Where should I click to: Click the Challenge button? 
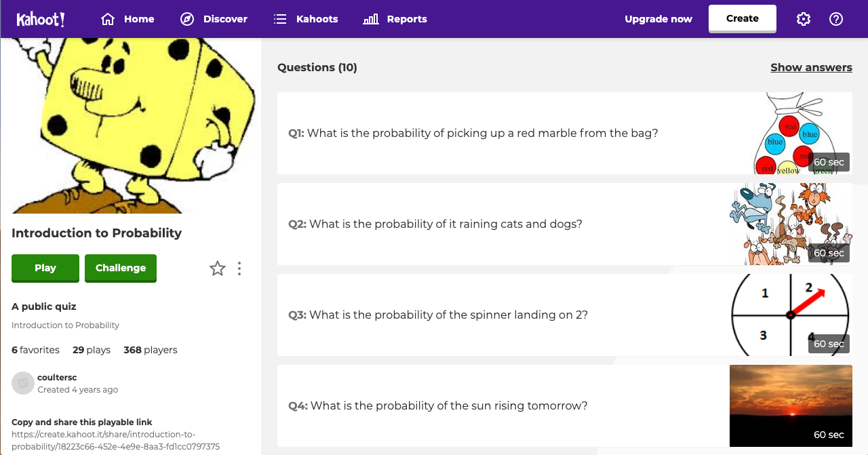(120, 268)
